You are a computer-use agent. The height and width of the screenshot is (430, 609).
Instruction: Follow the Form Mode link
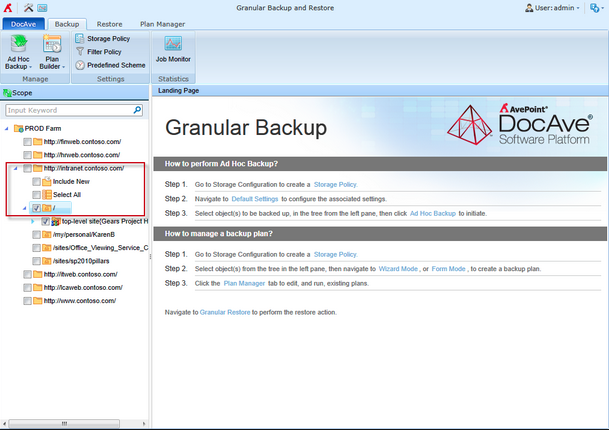(448, 269)
